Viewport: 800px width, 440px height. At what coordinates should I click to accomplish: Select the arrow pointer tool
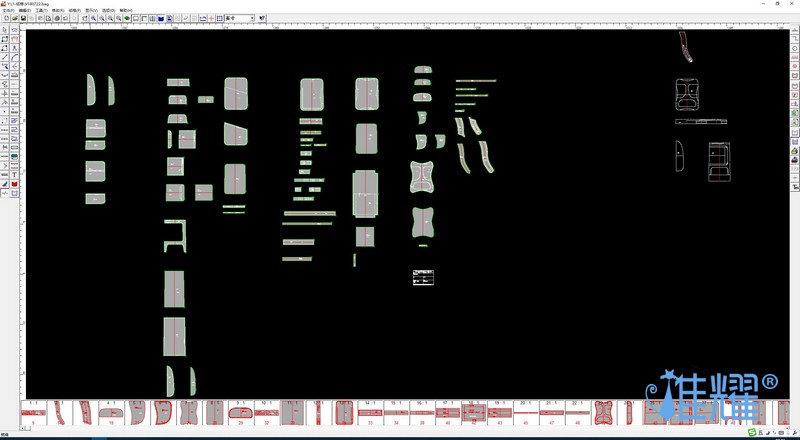(5, 30)
